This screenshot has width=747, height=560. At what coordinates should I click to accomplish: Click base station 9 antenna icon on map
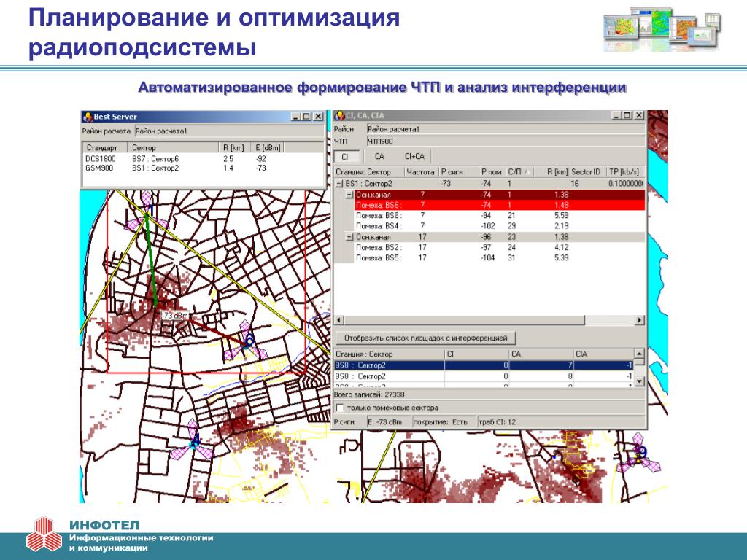[639, 454]
